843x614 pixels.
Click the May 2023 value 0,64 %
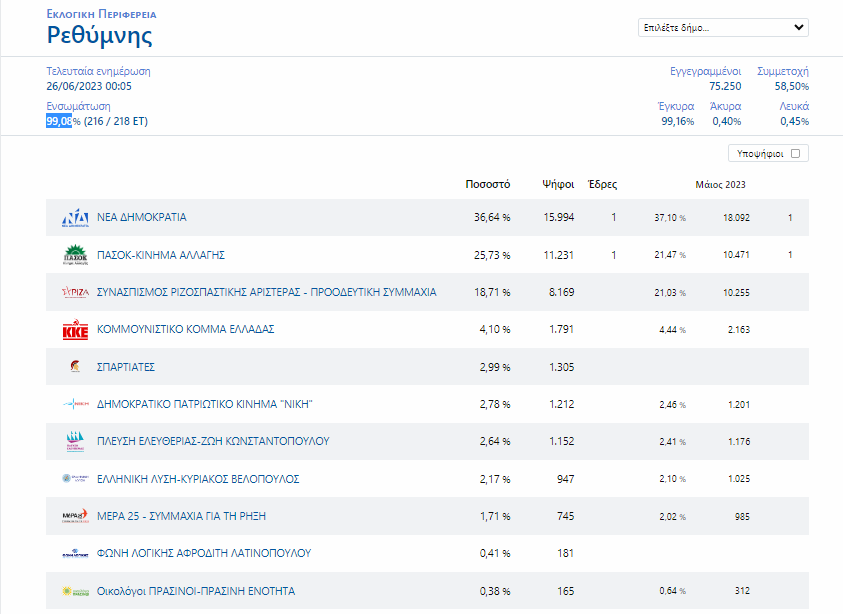tap(673, 591)
